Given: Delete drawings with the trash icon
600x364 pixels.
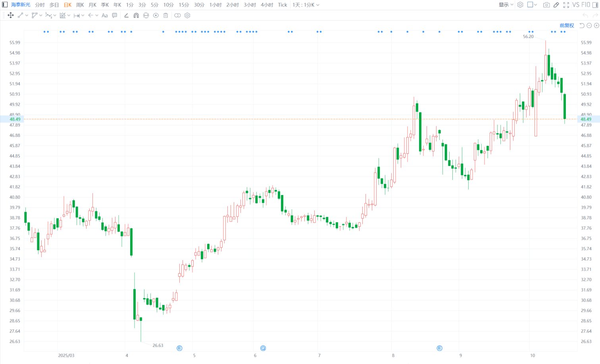Looking at the screenshot, I should 166,15.
